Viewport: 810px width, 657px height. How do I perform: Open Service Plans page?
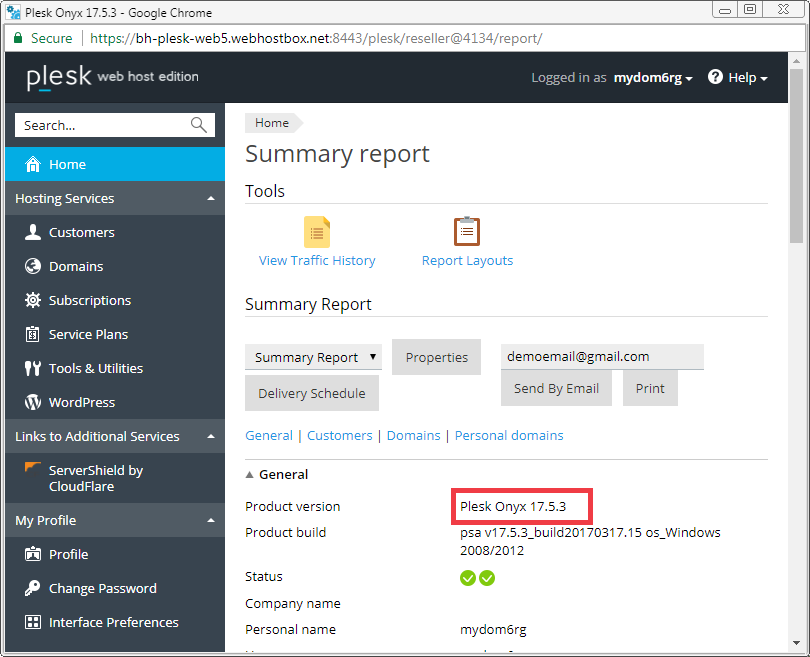(115, 334)
